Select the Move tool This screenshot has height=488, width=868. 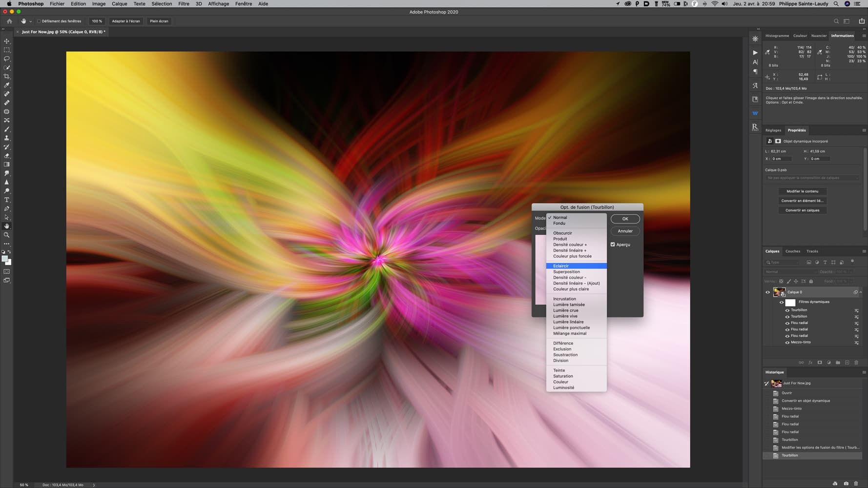(x=7, y=41)
